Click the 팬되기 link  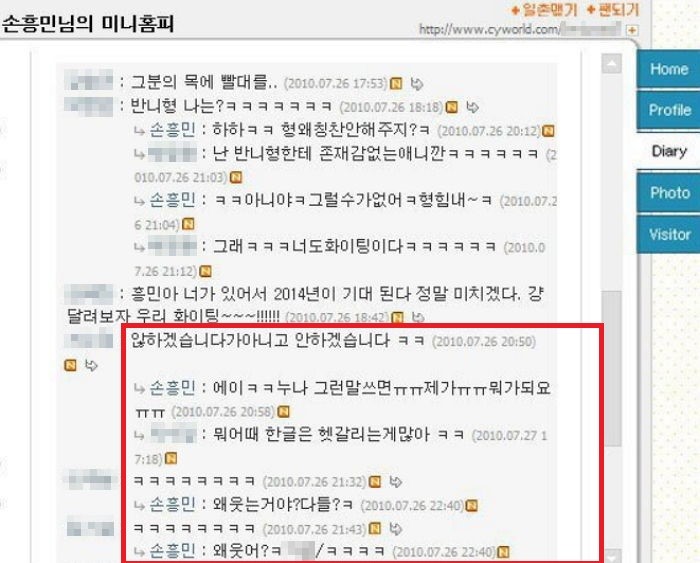coord(613,10)
